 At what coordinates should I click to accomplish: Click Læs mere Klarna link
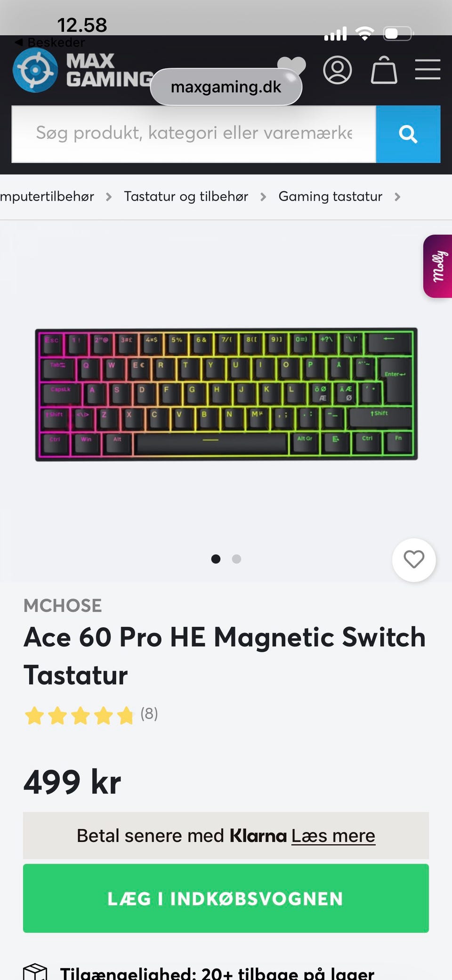point(333,836)
